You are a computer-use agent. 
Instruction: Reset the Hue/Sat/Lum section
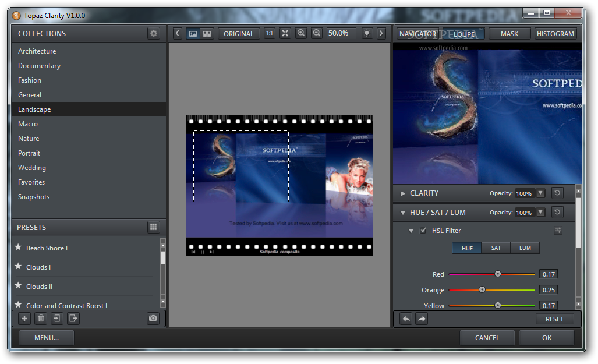(557, 212)
